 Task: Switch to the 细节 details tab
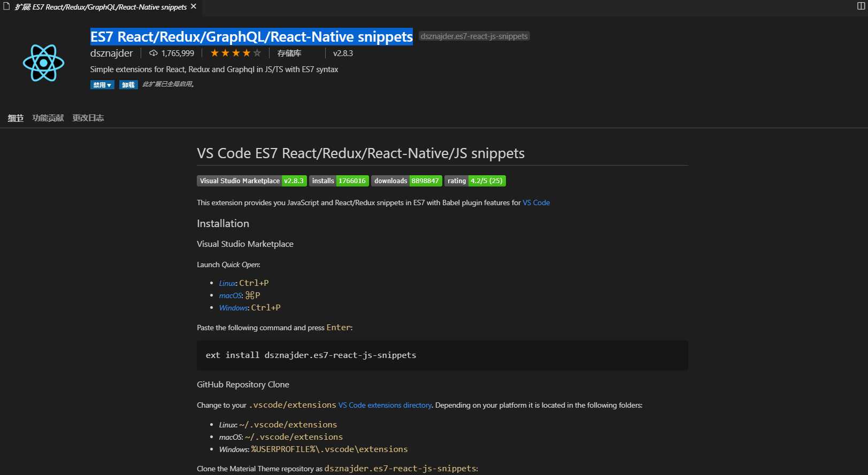(16, 118)
